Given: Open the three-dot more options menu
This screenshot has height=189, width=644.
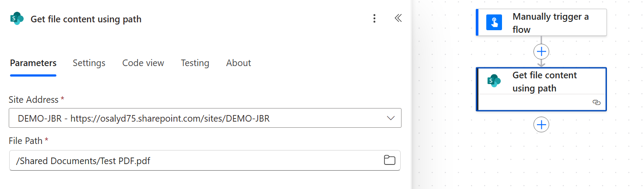Looking at the screenshot, I should pyautogui.click(x=374, y=18).
